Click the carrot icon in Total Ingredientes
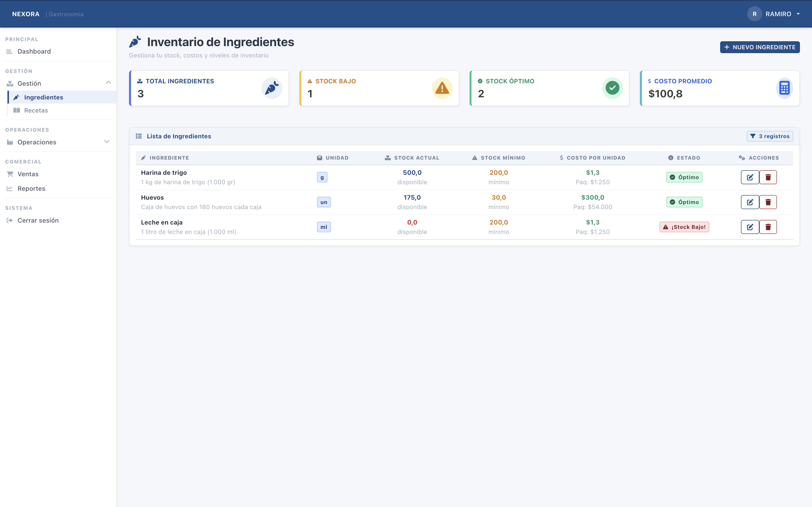The image size is (812, 507). click(x=271, y=88)
